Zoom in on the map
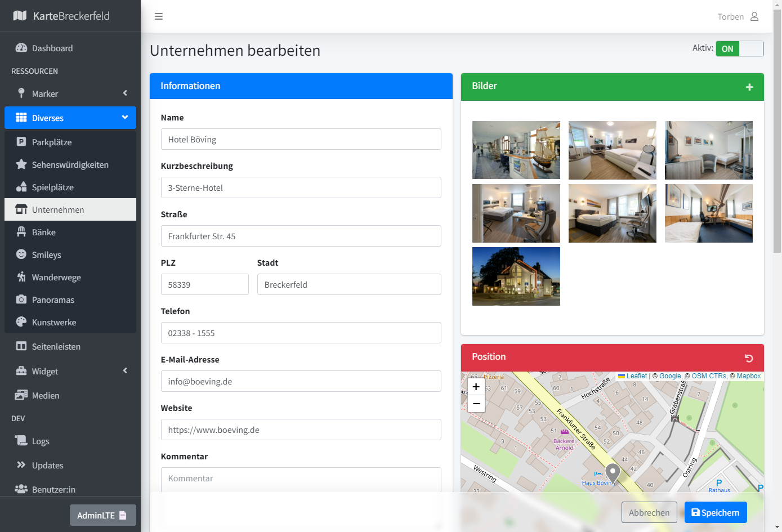Viewport: 782px width, 532px height. click(476, 387)
